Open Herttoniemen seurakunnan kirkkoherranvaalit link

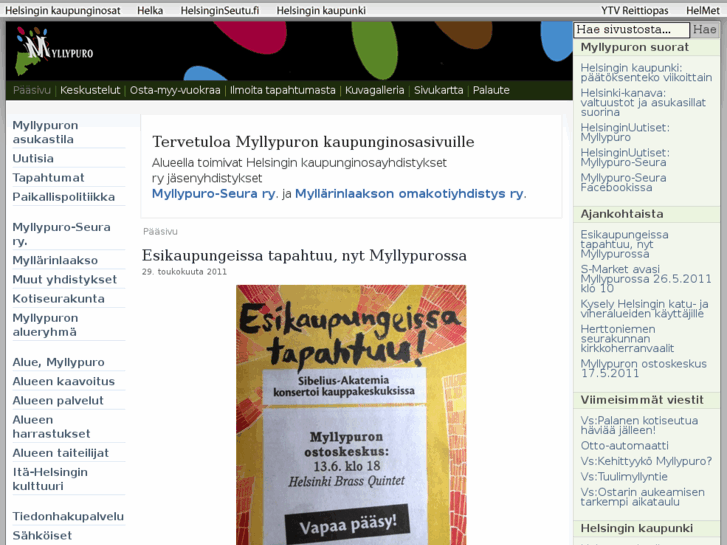pyautogui.click(x=627, y=339)
